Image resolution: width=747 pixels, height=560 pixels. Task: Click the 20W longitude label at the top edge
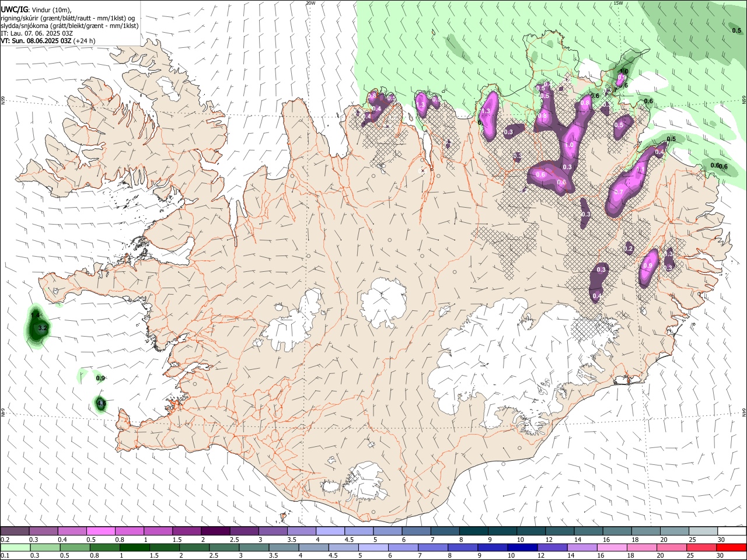pos(310,3)
